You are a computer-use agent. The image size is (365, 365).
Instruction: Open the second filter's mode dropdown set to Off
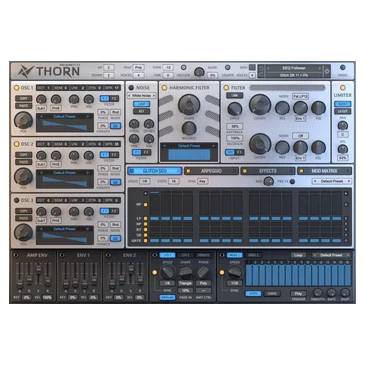300,136
